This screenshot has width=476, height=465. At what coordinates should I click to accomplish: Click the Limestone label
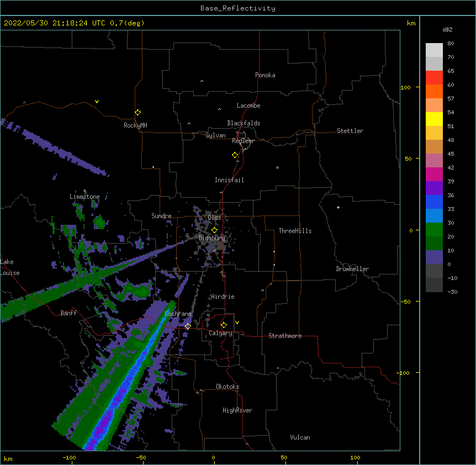84,197
